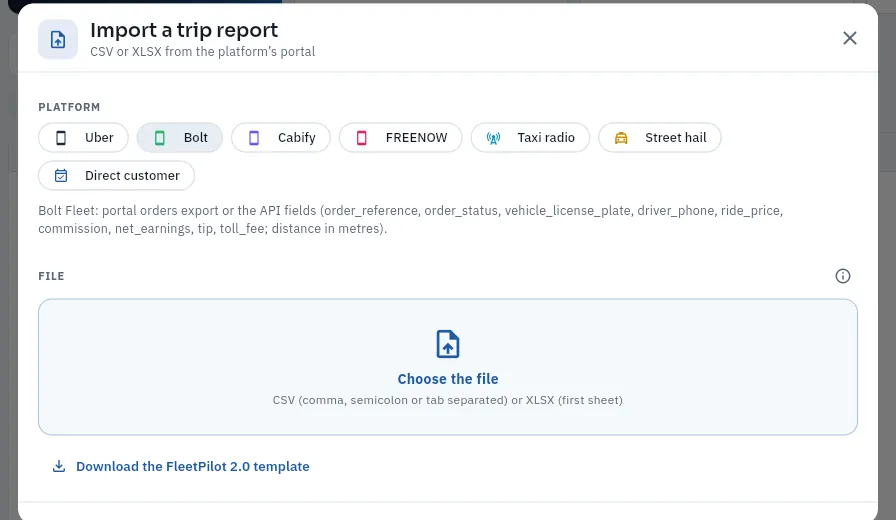This screenshot has width=896, height=520.
Task: Select Direct customer platform chip
Action: tap(117, 175)
